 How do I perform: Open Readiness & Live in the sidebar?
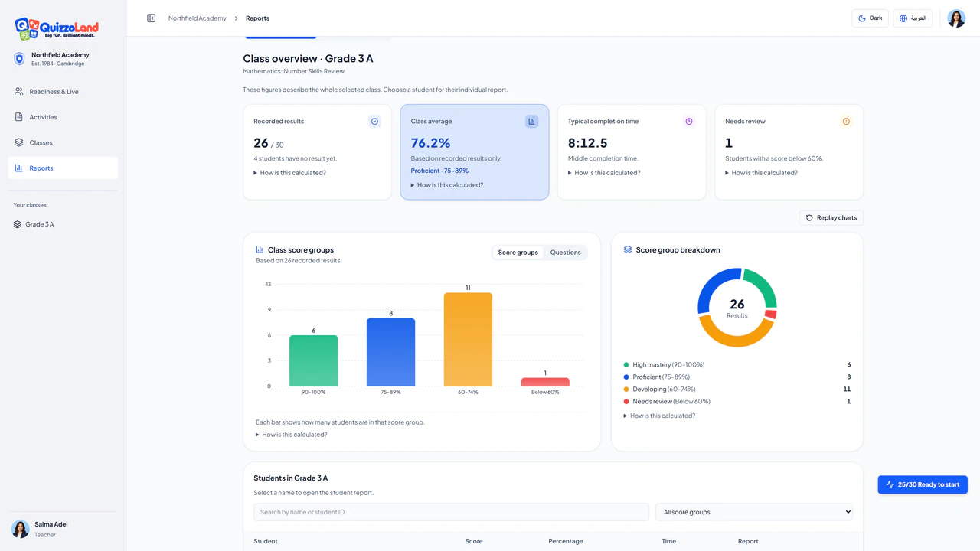pos(63,92)
